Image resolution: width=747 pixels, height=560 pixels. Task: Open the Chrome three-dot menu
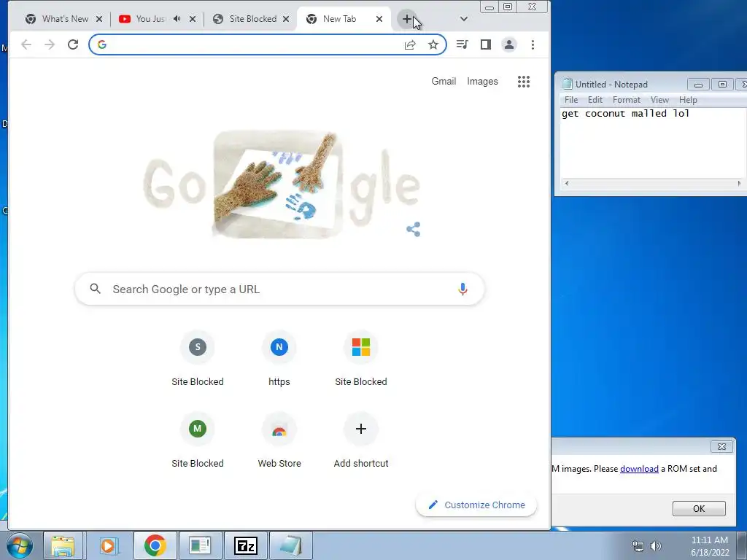[x=533, y=44]
